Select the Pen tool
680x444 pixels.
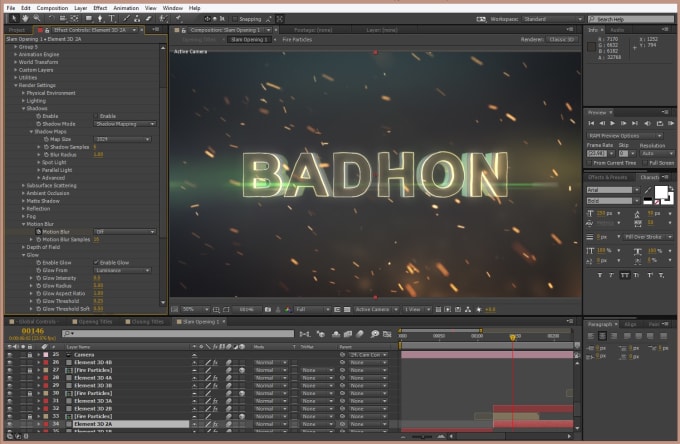coord(100,18)
